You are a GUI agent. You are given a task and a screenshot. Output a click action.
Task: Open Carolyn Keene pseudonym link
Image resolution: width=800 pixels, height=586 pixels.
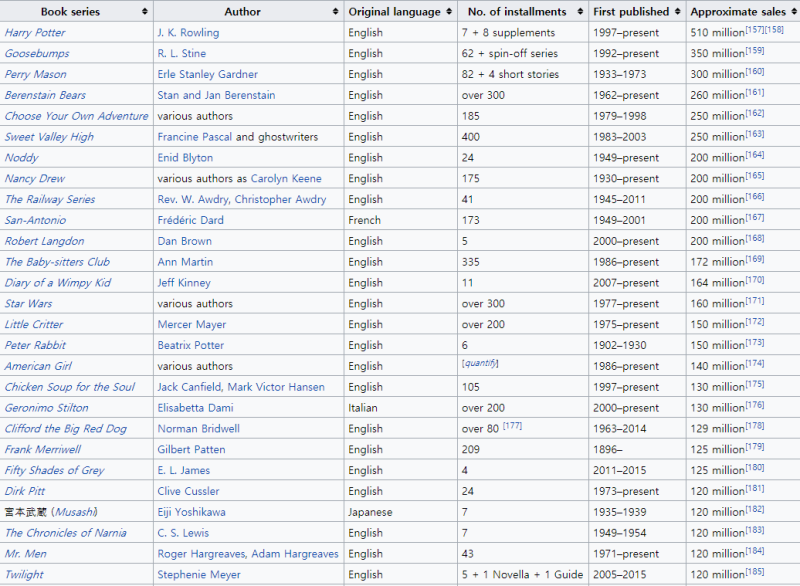286,179
